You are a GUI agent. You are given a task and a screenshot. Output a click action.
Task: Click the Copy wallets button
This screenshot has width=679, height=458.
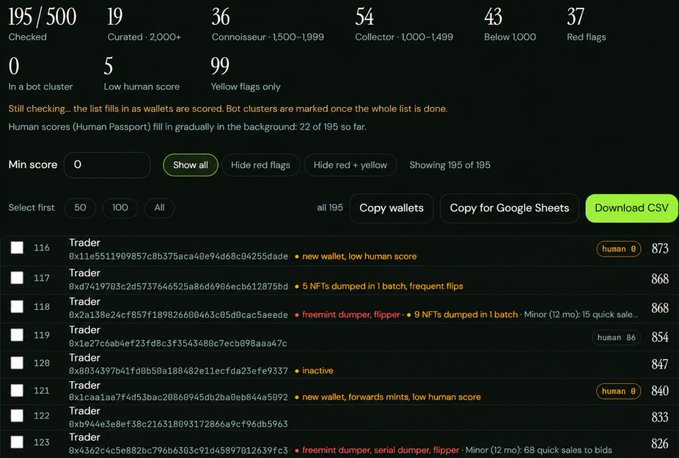click(391, 208)
